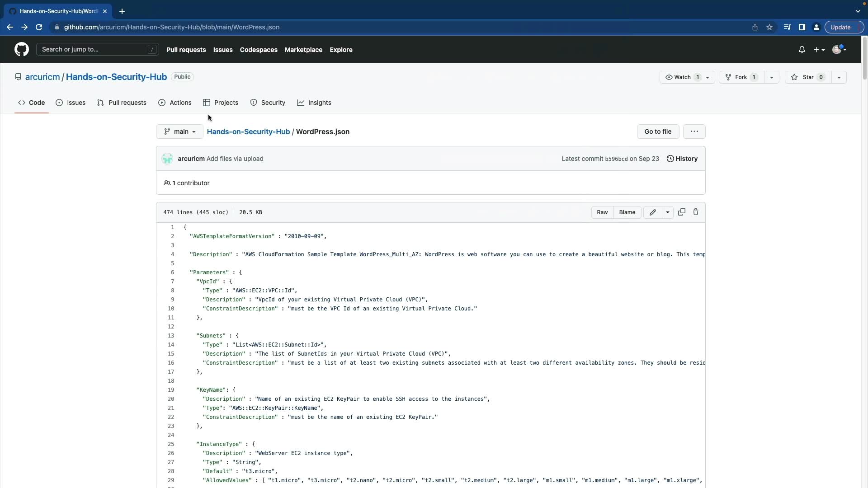Copy raw file contents icon

[681, 212]
